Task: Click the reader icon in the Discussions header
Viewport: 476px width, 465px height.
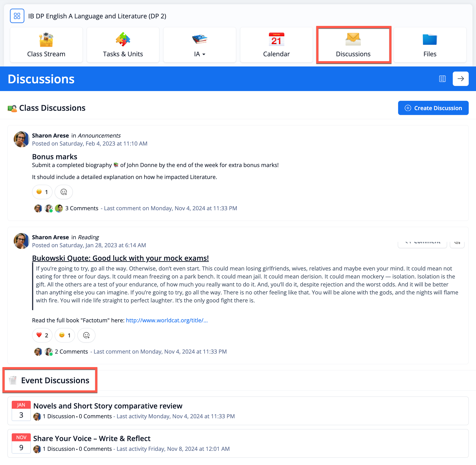Action: [442, 79]
